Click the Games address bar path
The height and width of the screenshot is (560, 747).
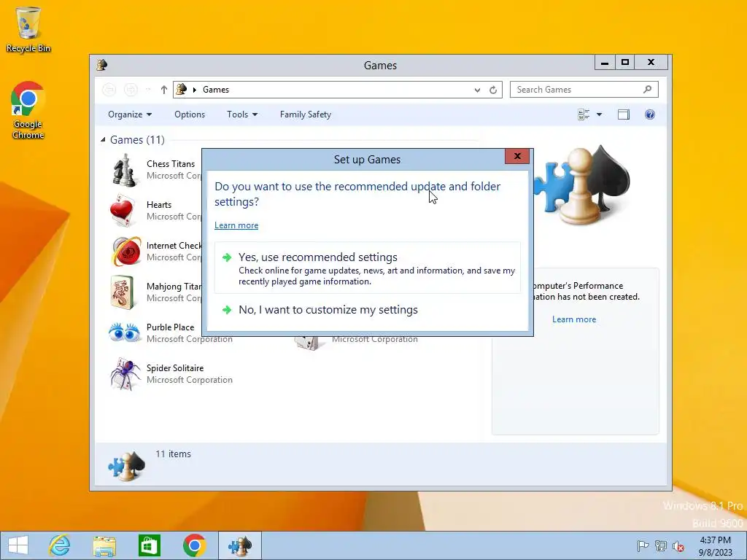(x=216, y=90)
